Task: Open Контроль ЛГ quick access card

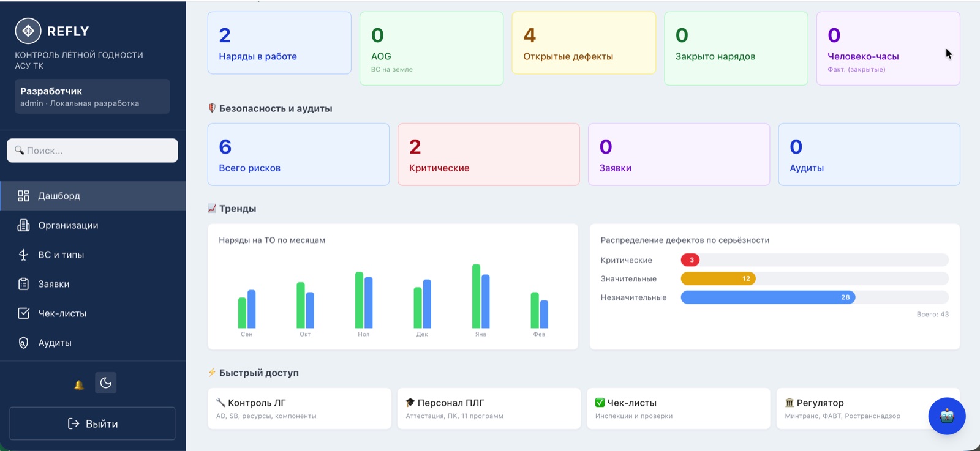Action: [300, 408]
